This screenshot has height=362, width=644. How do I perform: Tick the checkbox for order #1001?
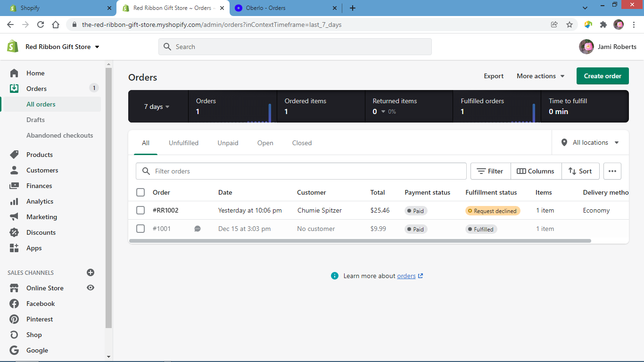(x=140, y=229)
